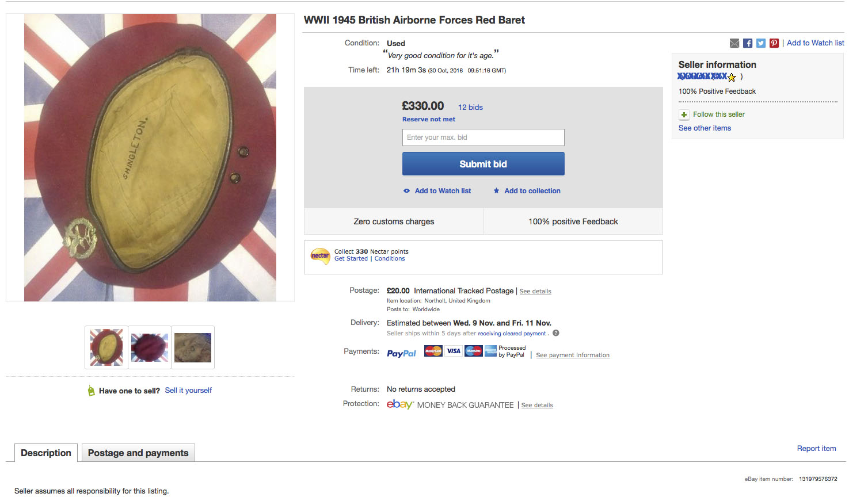Share listing via Twitter icon
868x497 pixels.
point(761,43)
